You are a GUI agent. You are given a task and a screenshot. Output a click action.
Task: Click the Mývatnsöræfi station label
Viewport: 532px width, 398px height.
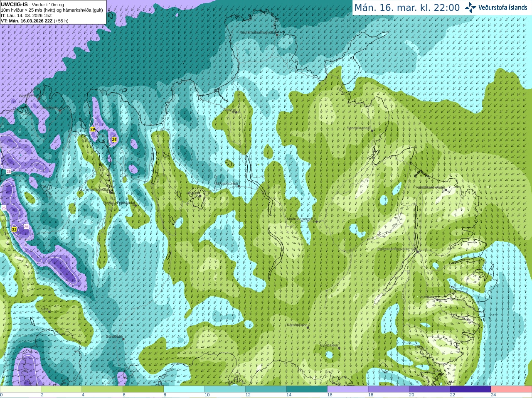(227, 184)
